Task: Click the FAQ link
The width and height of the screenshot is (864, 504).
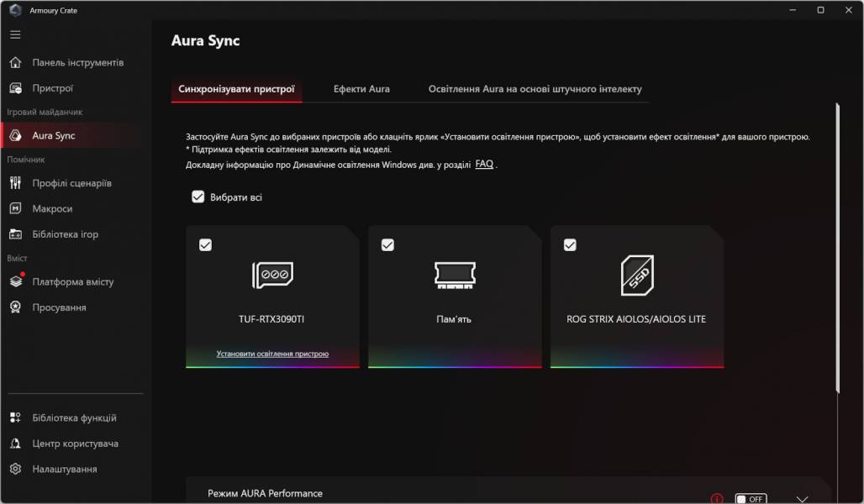Action: [x=484, y=164]
